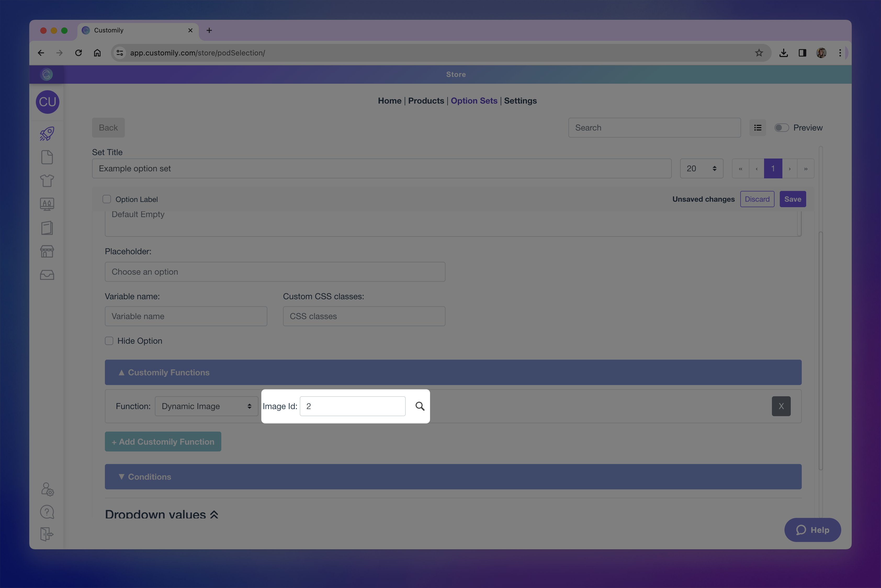This screenshot has width=881, height=588.
Task: Click the Image Id search magnifier icon
Action: [420, 406]
